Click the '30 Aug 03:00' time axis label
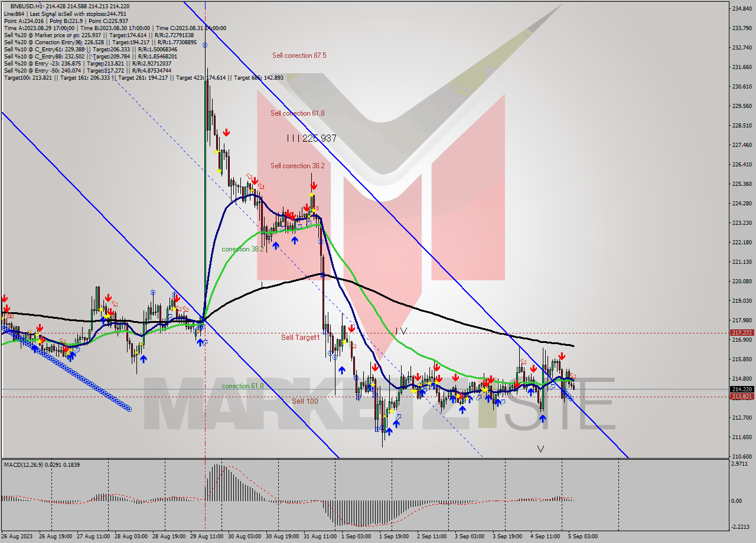The height and width of the screenshot is (543, 756). (x=245, y=537)
